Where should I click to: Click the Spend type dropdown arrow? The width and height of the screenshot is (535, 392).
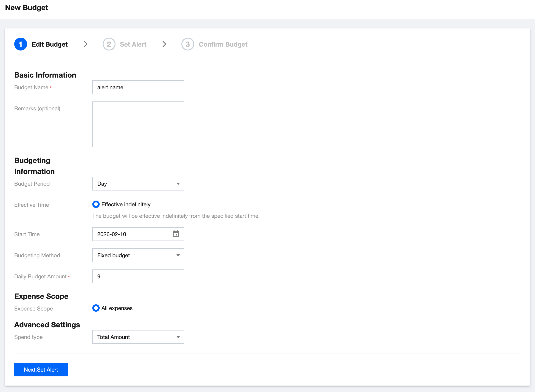click(x=178, y=337)
